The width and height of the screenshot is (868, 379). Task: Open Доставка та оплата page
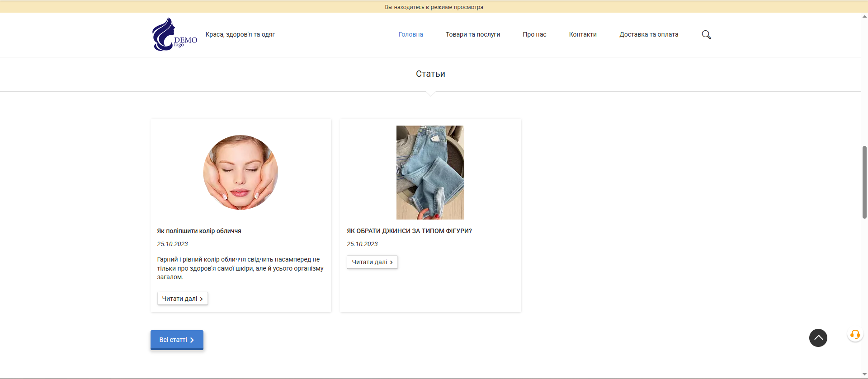coord(648,35)
